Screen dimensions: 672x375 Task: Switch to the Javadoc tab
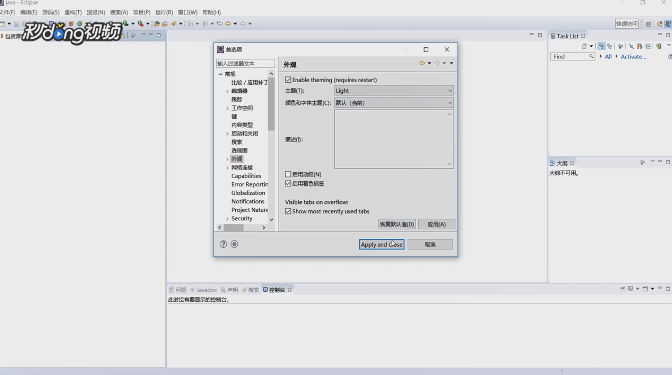pyautogui.click(x=204, y=290)
